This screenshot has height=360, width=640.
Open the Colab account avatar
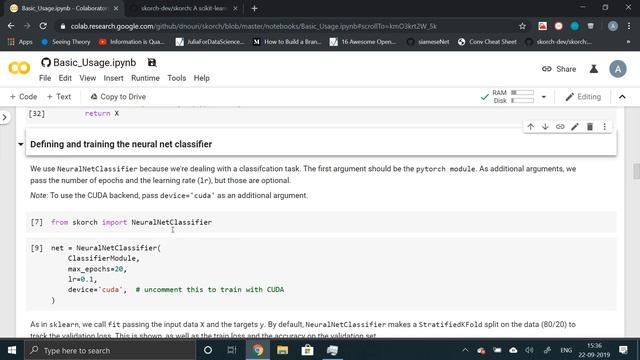click(x=618, y=69)
